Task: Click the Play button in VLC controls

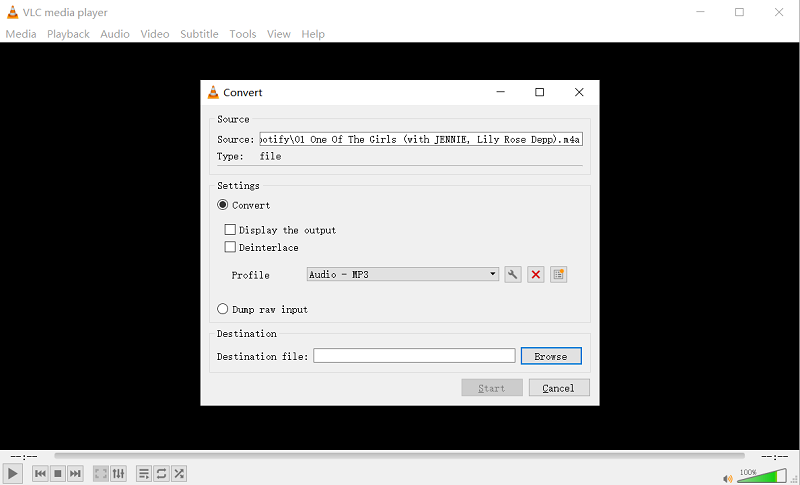Action: point(13,473)
